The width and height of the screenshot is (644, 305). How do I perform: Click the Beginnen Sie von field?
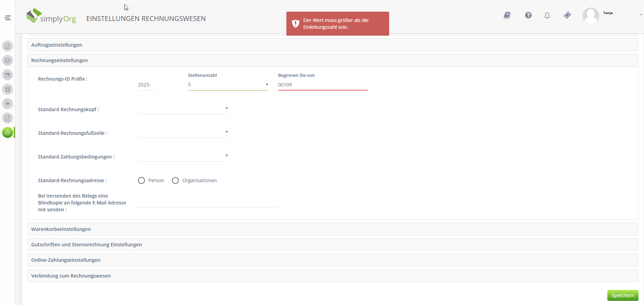pyautogui.click(x=322, y=85)
